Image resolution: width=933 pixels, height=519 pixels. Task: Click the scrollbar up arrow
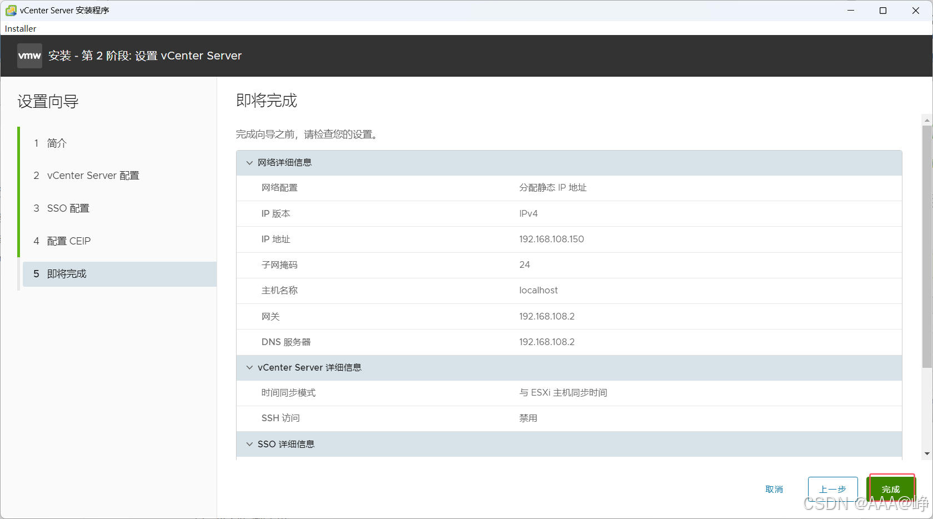point(927,120)
